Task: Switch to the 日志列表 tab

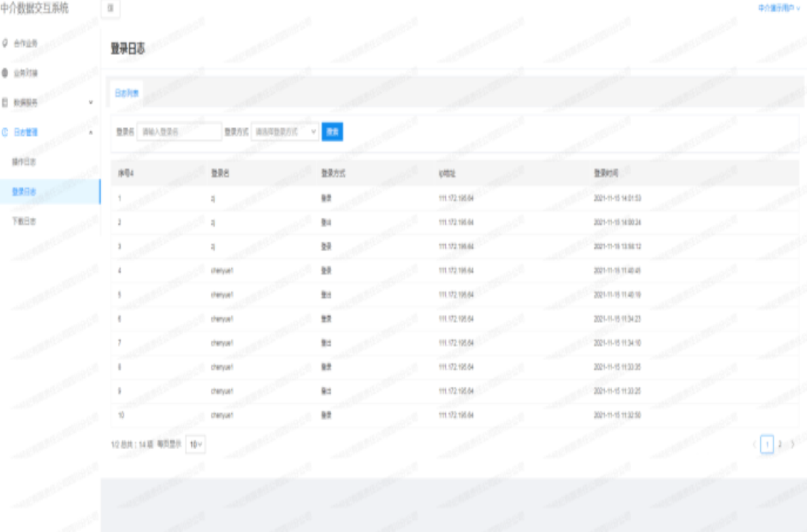Action: pyautogui.click(x=127, y=93)
